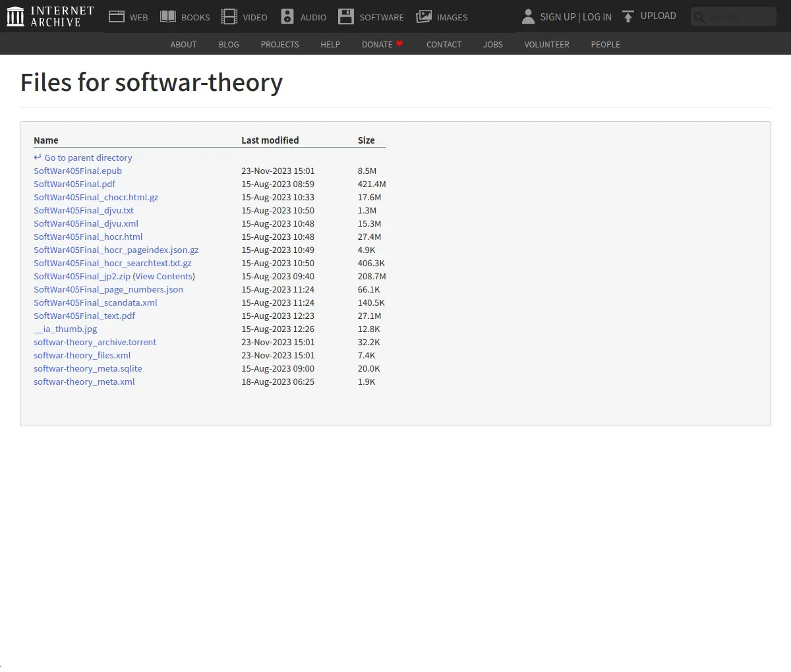Open __ia_thumb.jpg file

pos(65,329)
